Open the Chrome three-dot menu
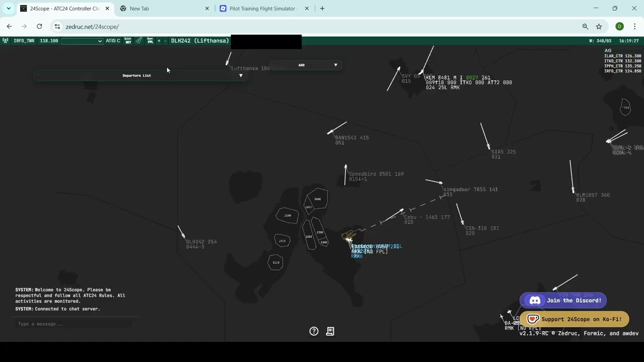Image resolution: width=644 pixels, height=362 pixels. pos(635,27)
